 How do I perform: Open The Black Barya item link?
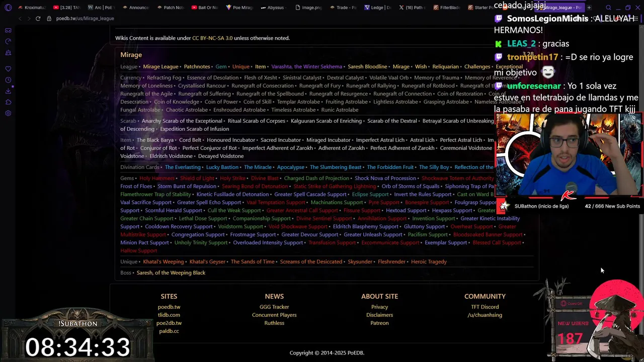(155, 140)
